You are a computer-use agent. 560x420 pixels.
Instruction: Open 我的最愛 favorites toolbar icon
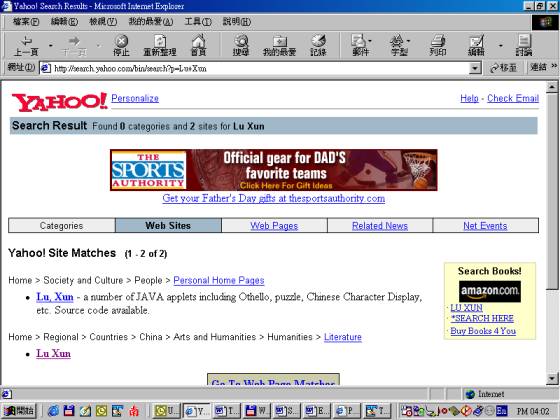click(279, 46)
